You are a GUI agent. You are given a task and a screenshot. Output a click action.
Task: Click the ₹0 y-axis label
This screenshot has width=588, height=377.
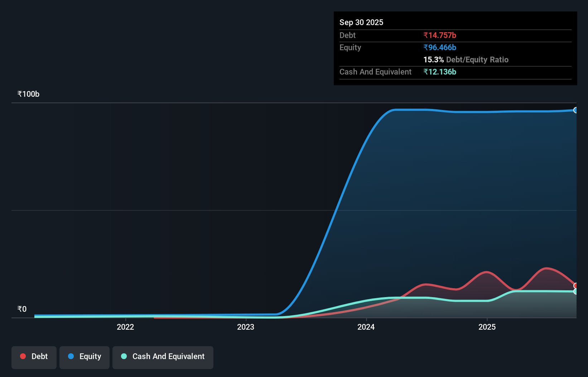point(21,309)
